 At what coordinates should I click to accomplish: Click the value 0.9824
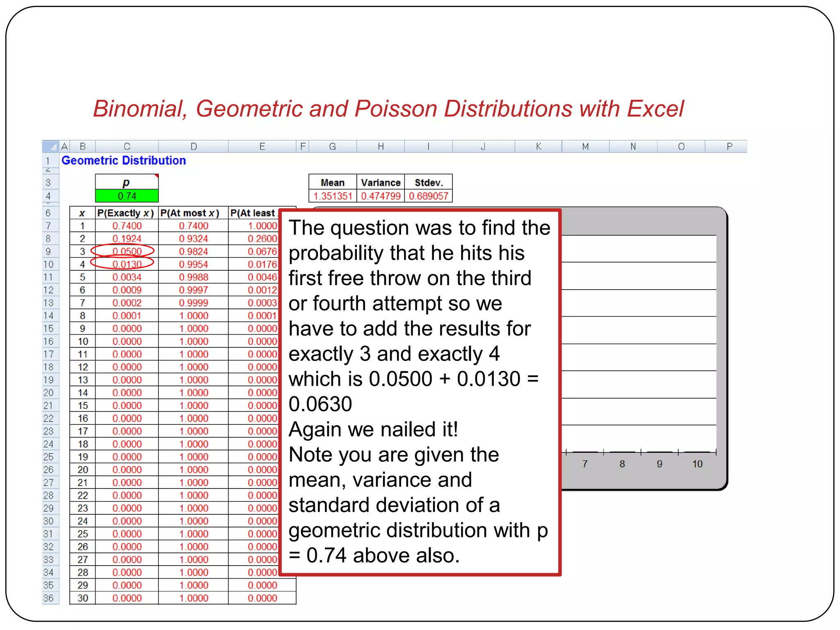point(194,251)
